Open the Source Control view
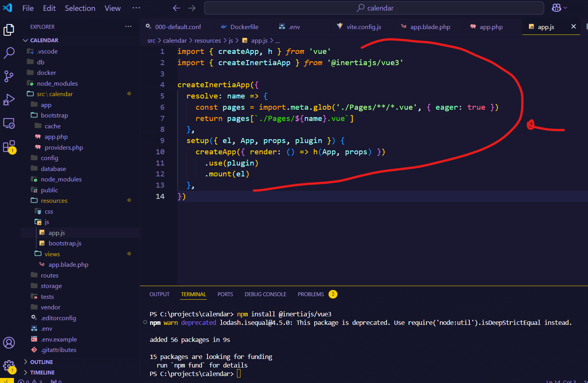 9,76
